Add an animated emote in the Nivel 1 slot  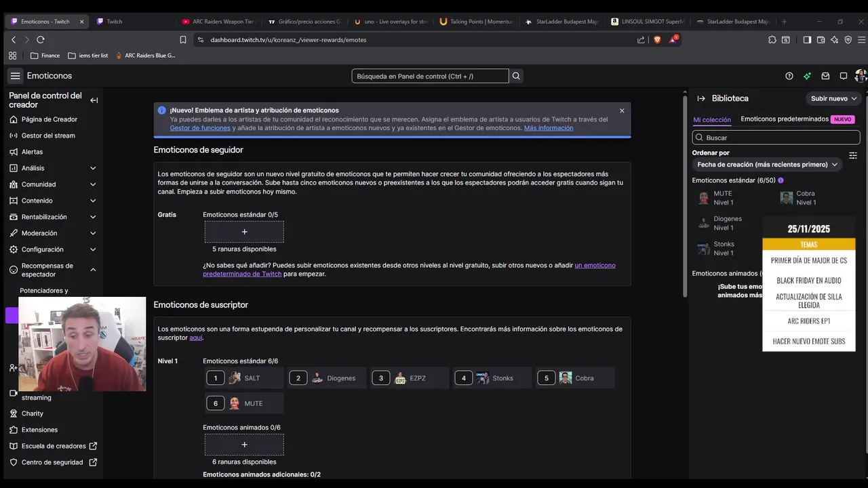pos(244,445)
